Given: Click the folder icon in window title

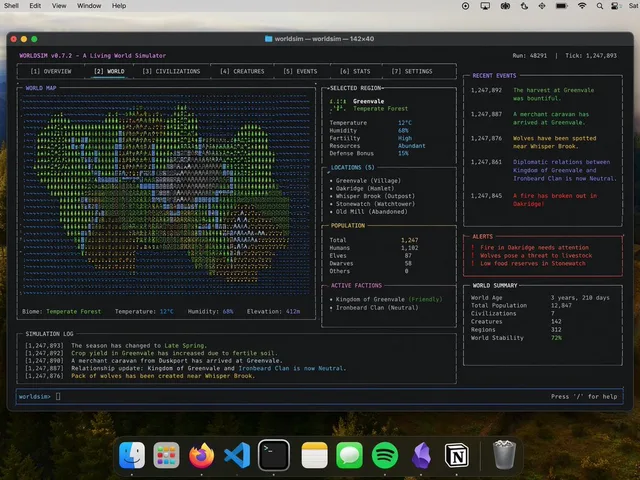Looking at the screenshot, I should tap(268, 39).
